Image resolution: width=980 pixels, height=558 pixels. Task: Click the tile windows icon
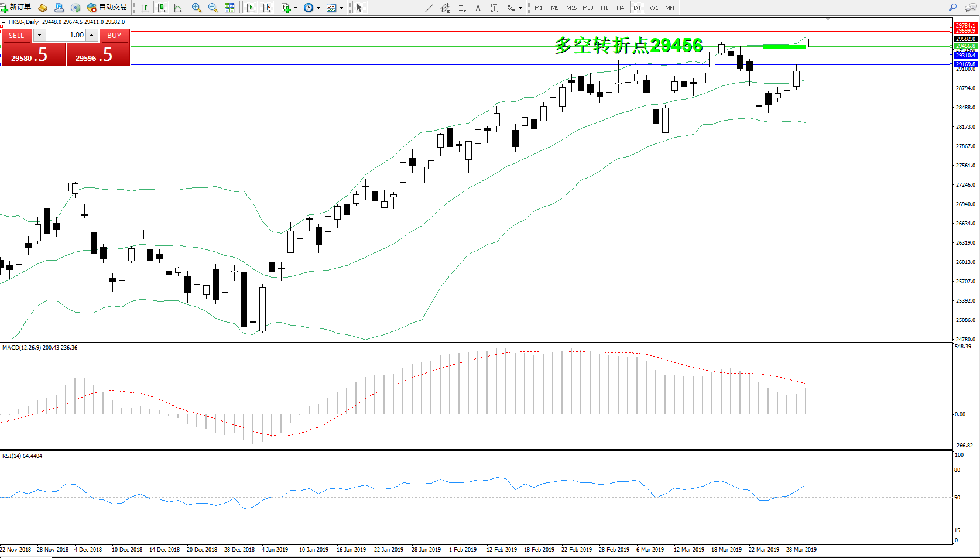point(229,8)
